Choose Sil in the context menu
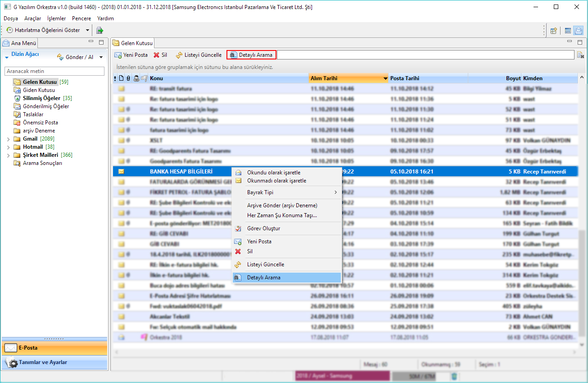Screen dimensions: 588x383 (287, 251)
